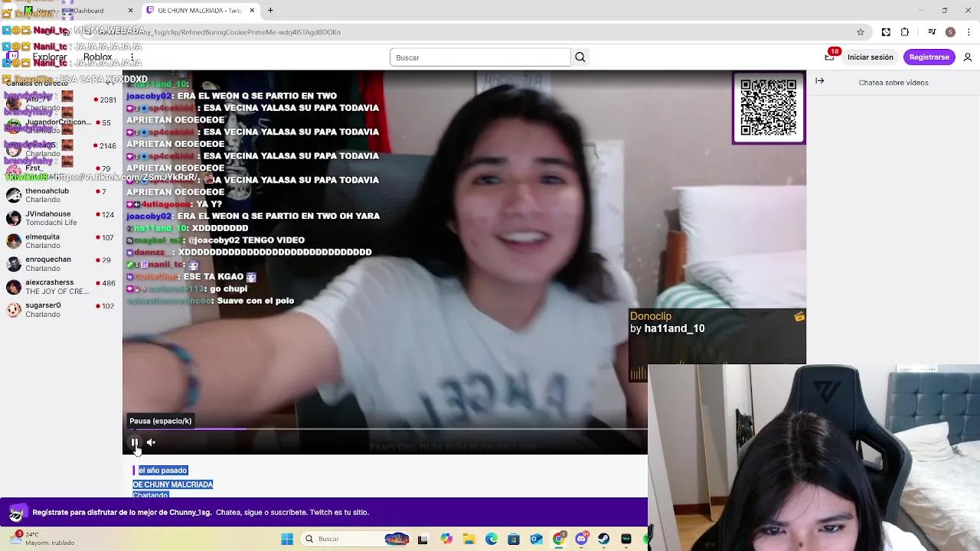Click the purple Registrarse button
The width and height of the screenshot is (980, 551).
(x=929, y=57)
